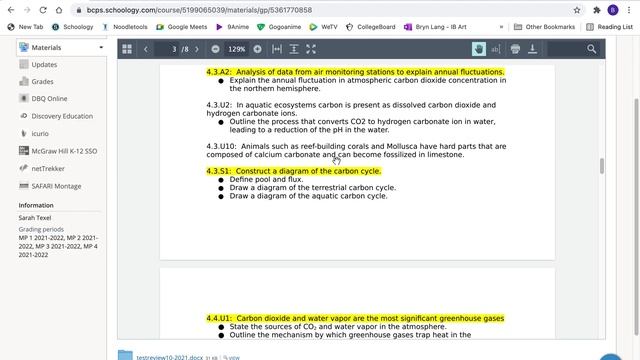Open Bryn Lang - IB Art bookmark
This screenshot has height=360, width=640.
435,27
